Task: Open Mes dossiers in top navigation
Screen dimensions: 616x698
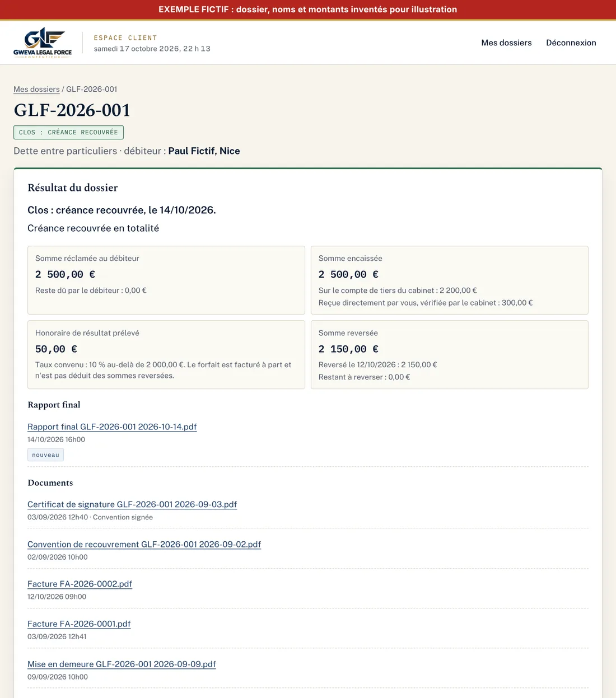Action: pyautogui.click(x=506, y=43)
